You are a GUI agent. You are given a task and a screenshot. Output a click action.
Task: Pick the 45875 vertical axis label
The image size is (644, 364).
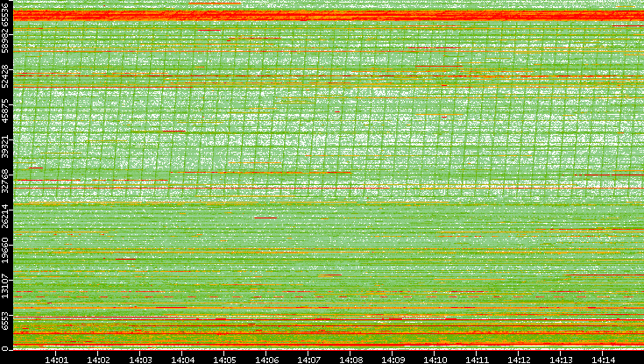[4, 111]
